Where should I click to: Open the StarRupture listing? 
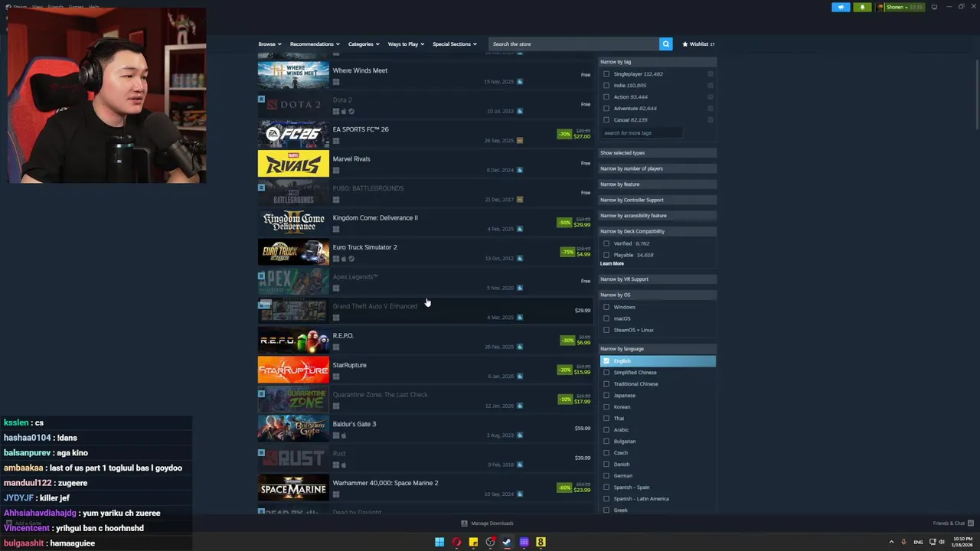[425, 370]
